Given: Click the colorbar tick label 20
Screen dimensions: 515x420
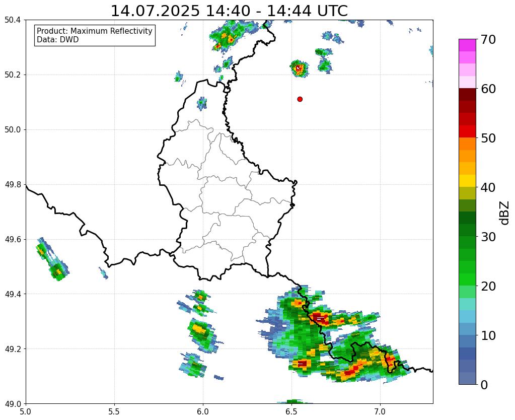Looking at the screenshot, I should (488, 286).
